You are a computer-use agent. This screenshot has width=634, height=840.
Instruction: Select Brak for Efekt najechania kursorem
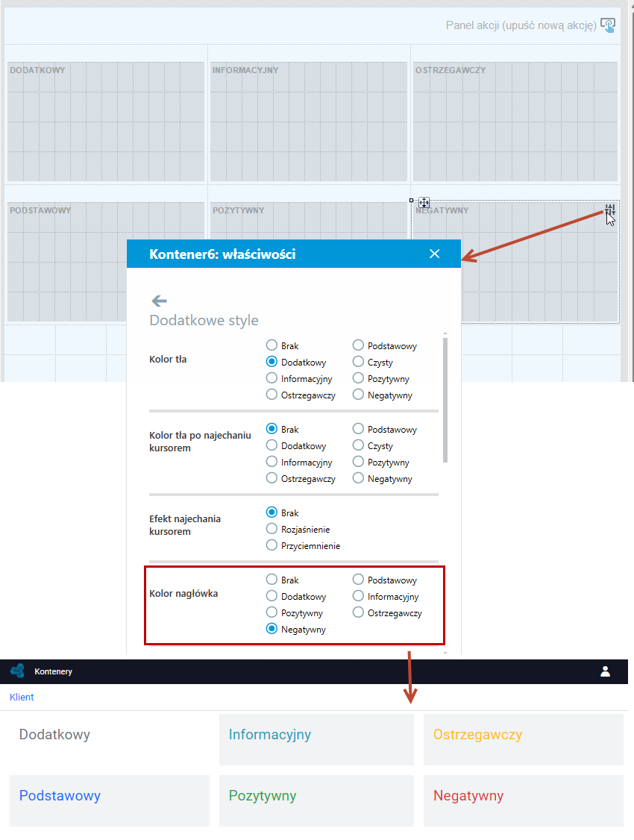272,513
